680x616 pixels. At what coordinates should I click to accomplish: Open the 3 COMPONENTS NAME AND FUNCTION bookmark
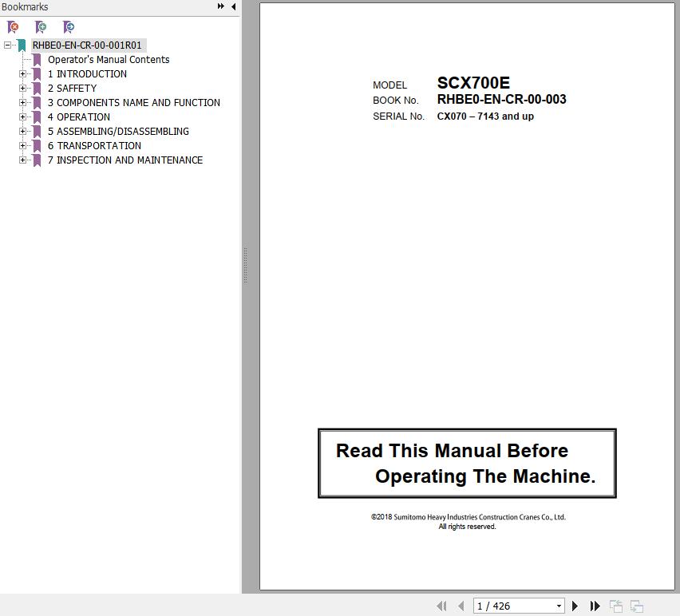[134, 103]
